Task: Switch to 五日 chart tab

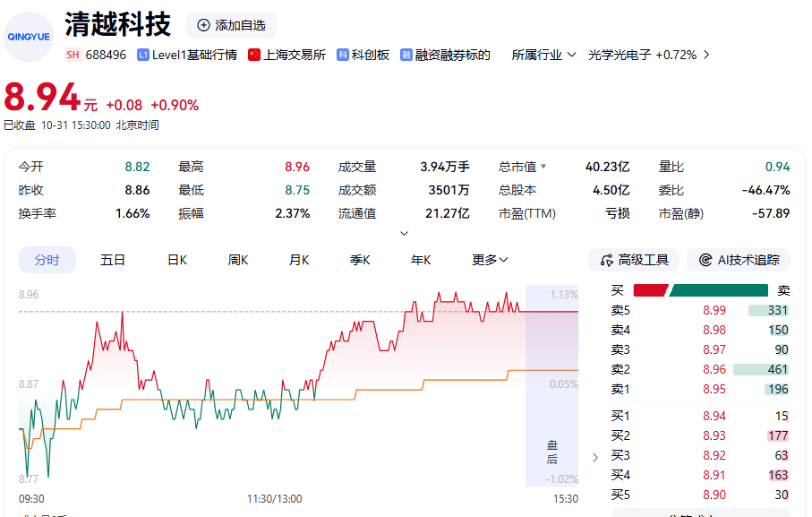Action: [113, 260]
